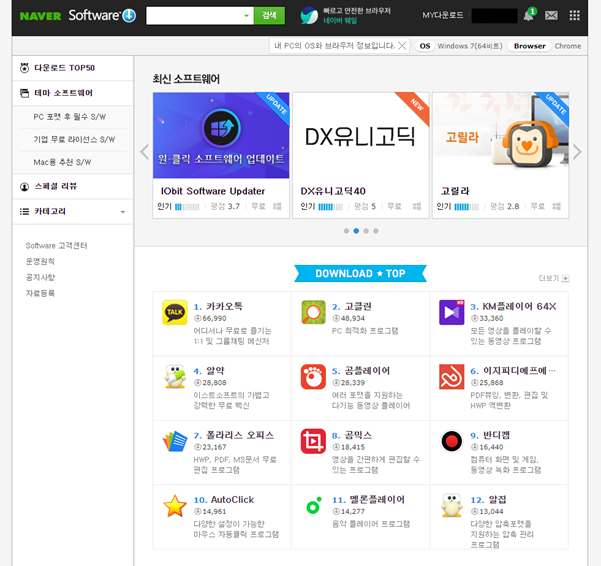Open notifications bell icon
Image resolution: width=601 pixels, height=566 pixels.
(x=529, y=15)
